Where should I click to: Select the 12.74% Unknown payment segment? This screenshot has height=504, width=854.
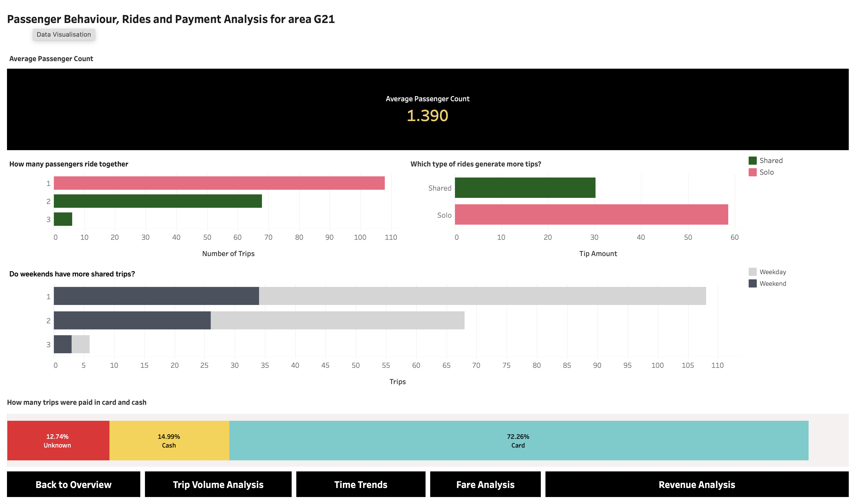click(58, 441)
